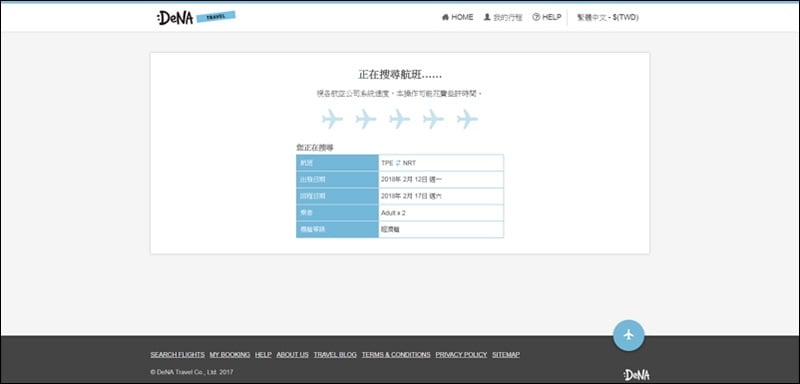Click the round floating airplane button

pyautogui.click(x=629, y=335)
